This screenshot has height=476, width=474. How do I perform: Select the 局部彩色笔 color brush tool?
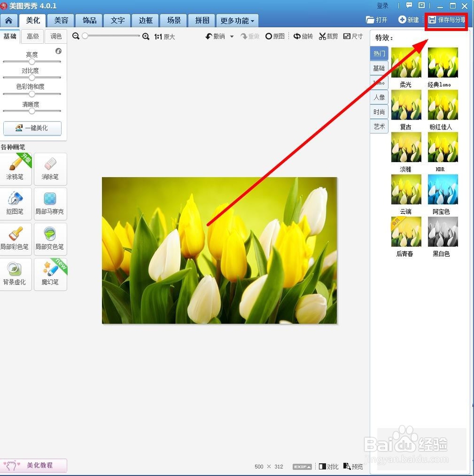click(x=16, y=239)
